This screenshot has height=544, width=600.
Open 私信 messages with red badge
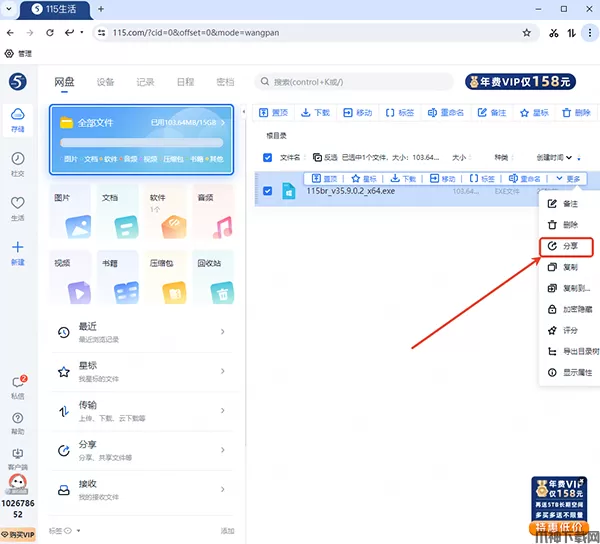click(18, 386)
